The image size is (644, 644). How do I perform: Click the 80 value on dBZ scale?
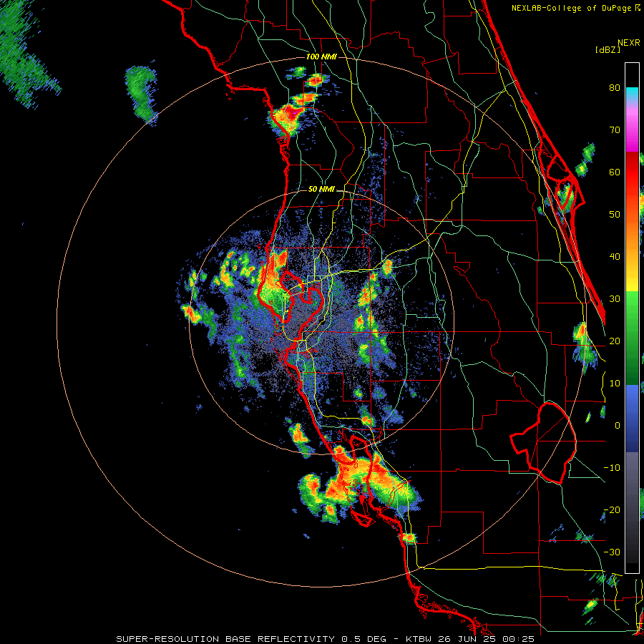615,88
